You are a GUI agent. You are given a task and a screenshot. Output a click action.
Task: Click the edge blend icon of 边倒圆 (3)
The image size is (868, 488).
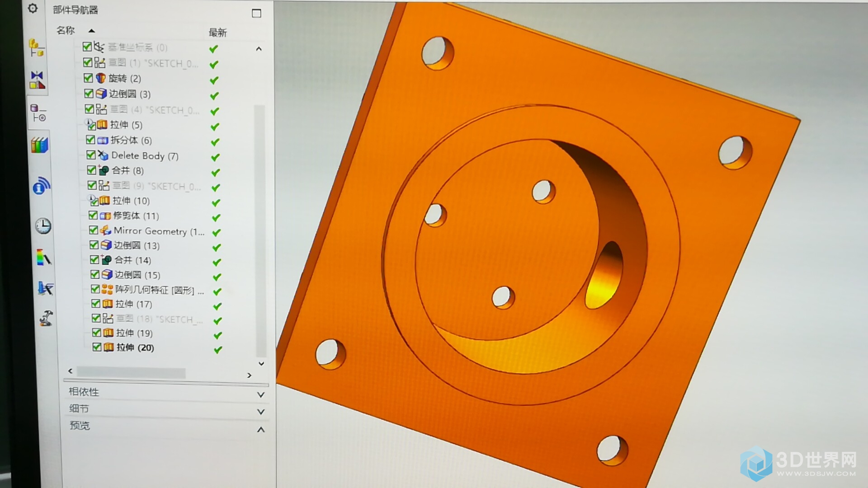pyautogui.click(x=101, y=94)
